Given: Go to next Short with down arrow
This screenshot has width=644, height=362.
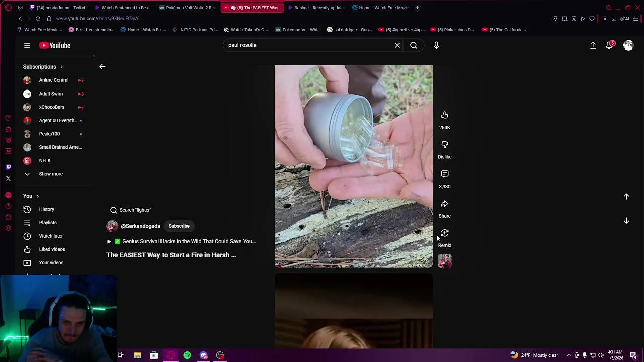Looking at the screenshot, I should (626, 221).
